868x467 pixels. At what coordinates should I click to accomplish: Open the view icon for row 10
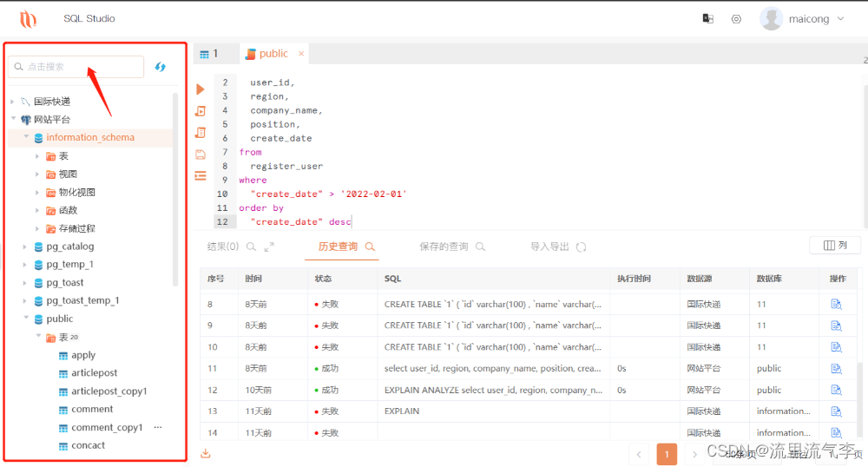pos(836,347)
